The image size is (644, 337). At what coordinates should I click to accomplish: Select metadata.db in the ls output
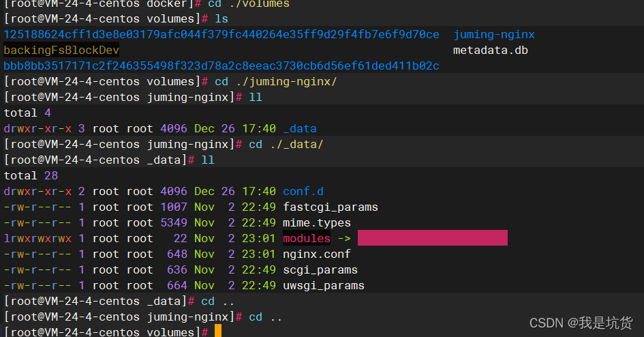[x=490, y=50]
